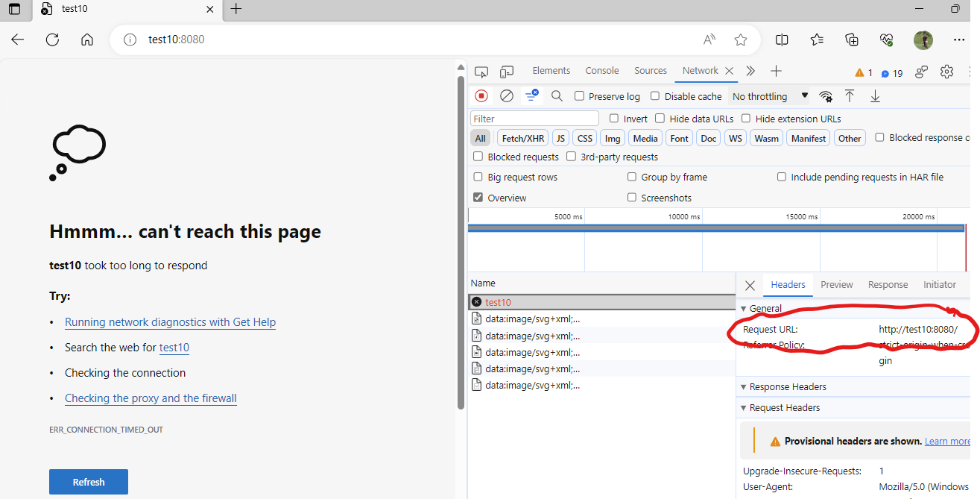Enable Preserve log checkbox

[x=579, y=96]
